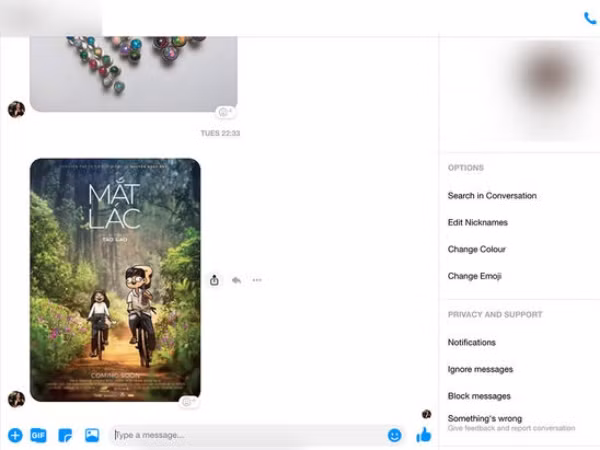The height and width of the screenshot is (450, 600).
Task: Click sender avatar beside beads photo
Action: coord(16,109)
